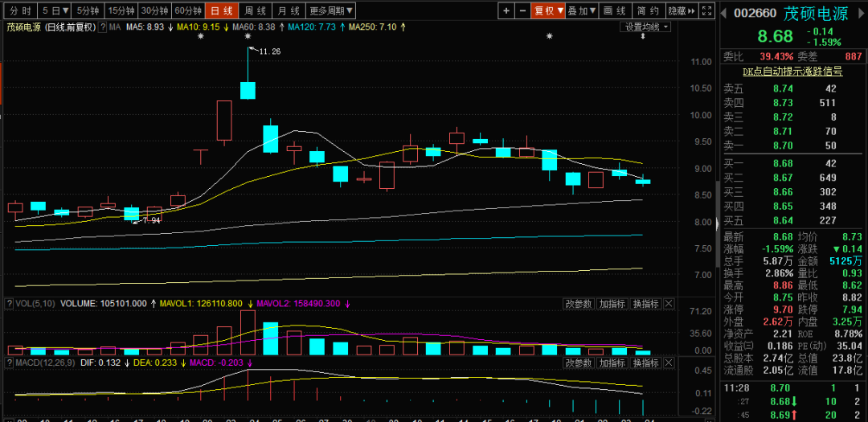Select the 5分钟 timeframe

click(x=88, y=10)
